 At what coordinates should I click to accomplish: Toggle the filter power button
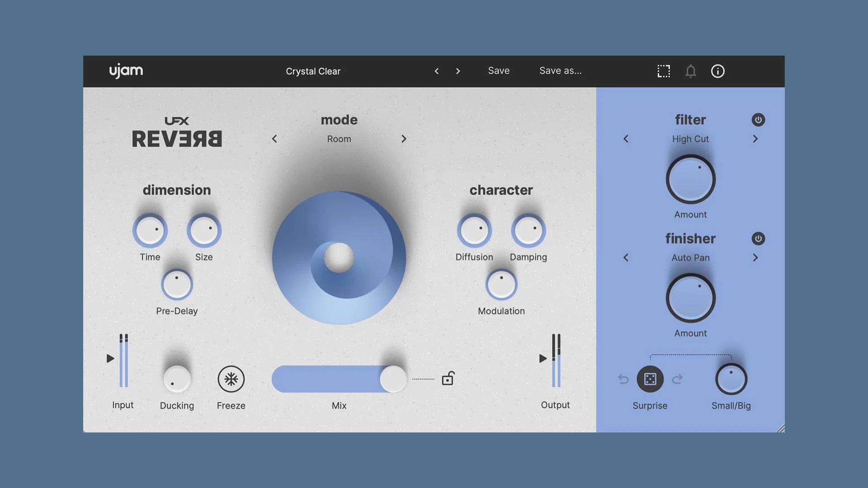point(758,120)
